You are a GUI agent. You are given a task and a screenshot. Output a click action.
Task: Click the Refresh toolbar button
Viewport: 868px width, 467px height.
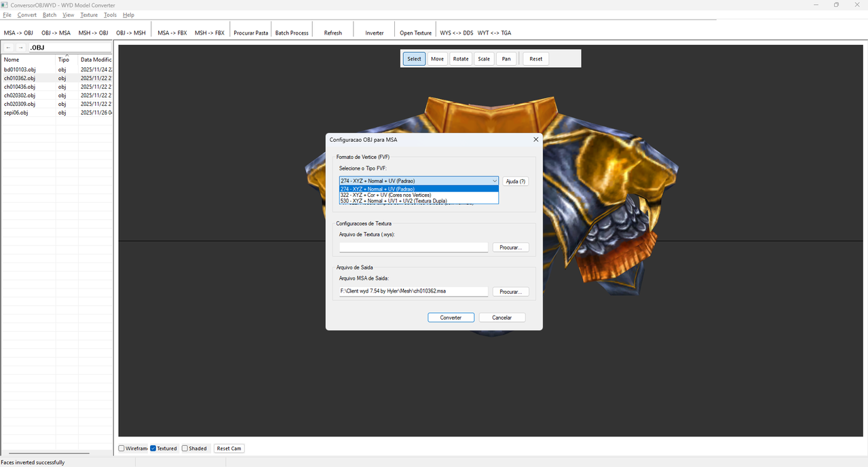[x=333, y=33]
